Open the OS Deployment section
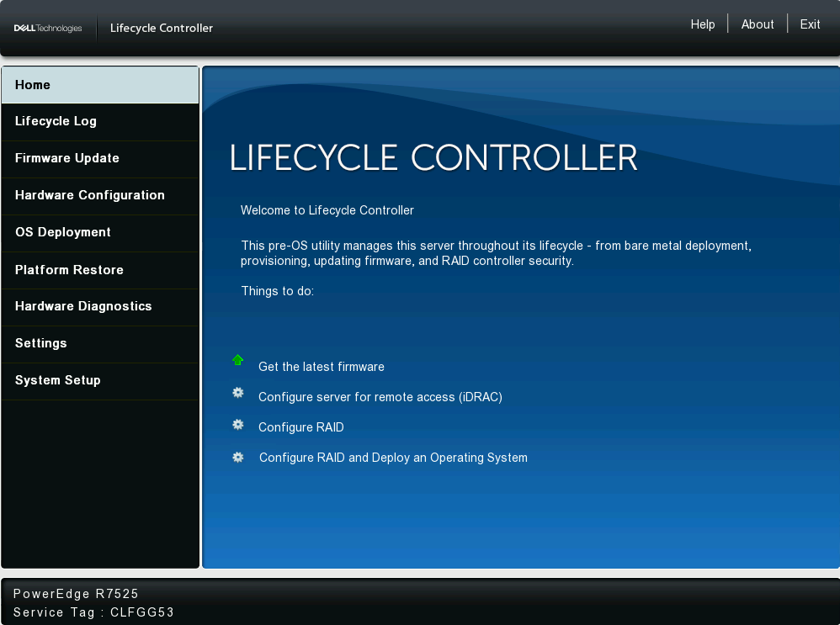 click(62, 232)
